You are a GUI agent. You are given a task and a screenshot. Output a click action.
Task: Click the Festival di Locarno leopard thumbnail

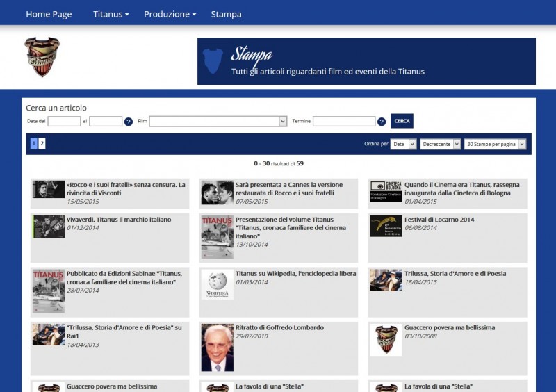[x=386, y=226]
